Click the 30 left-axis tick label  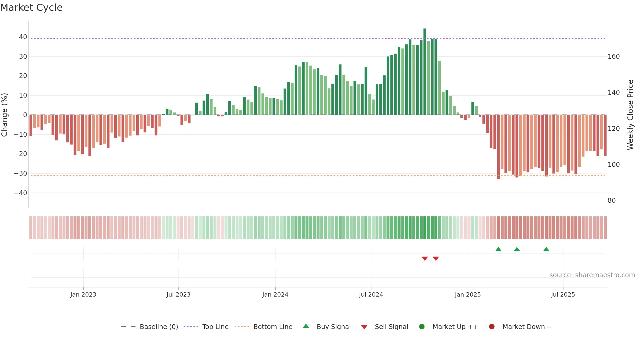[x=23, y=57]
